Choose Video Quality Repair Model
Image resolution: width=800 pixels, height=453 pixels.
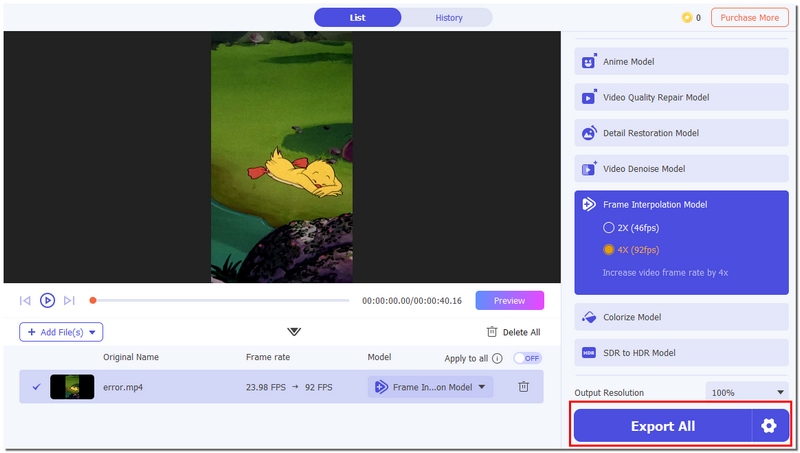click(x=682, y=97)
